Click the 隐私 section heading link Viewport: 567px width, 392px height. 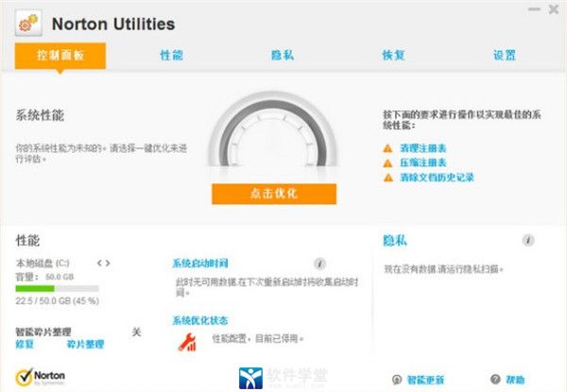click(395, 240)
